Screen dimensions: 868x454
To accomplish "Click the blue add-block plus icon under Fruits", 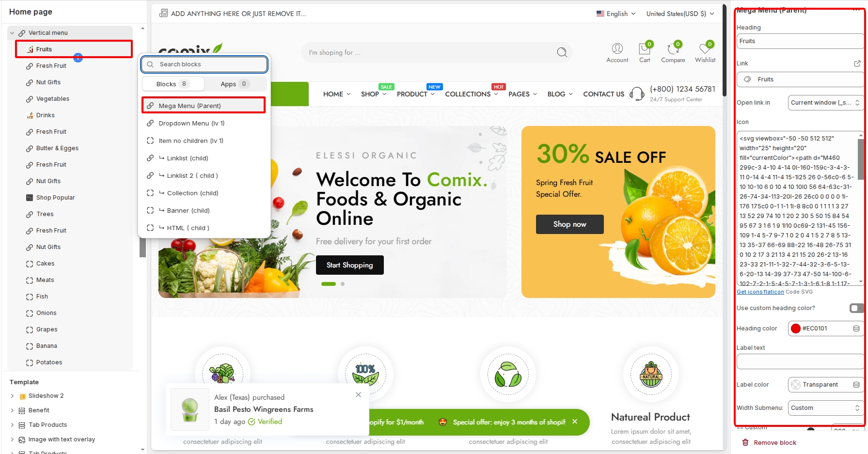I will click(78, 58).
